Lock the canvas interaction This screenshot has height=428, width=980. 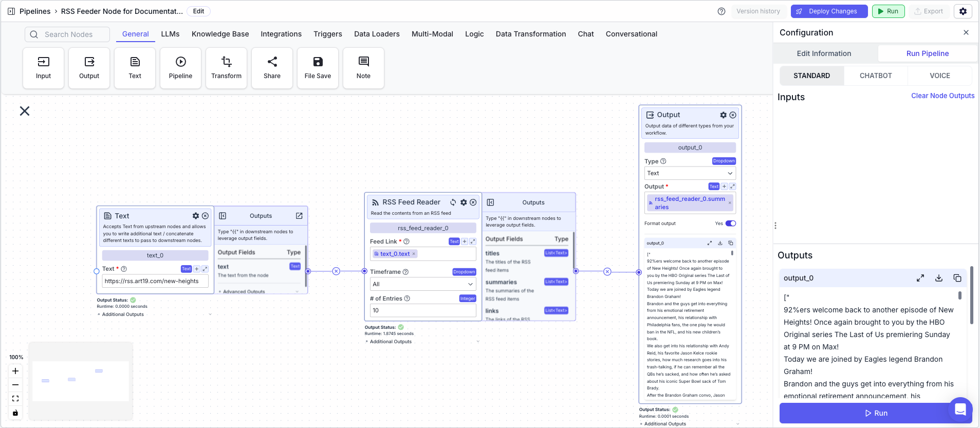15,413
